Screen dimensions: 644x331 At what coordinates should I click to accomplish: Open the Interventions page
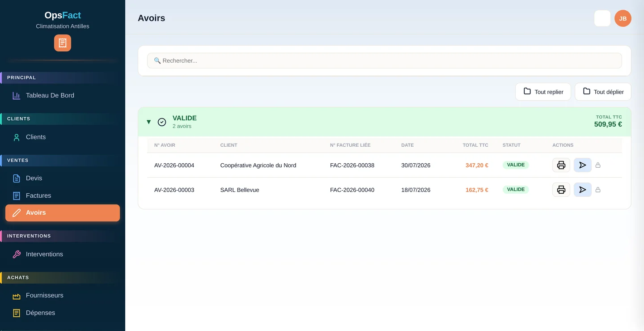tap(63, 254)
